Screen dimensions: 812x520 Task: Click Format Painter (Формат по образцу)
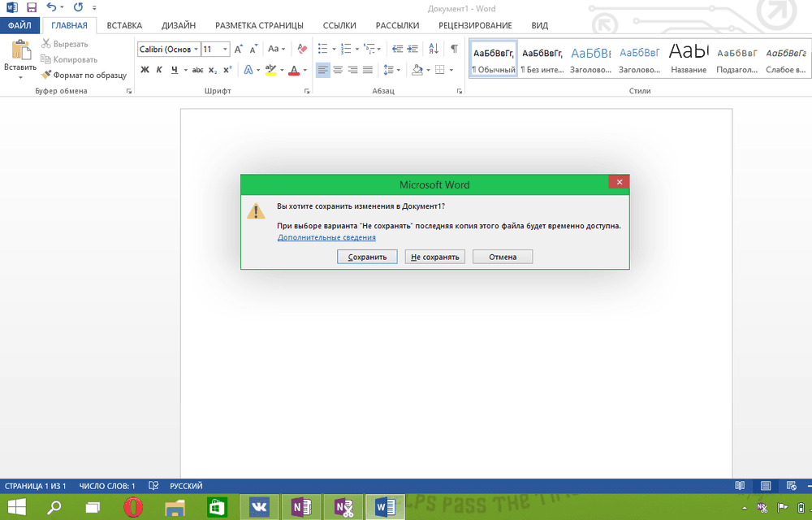(84, 75)
